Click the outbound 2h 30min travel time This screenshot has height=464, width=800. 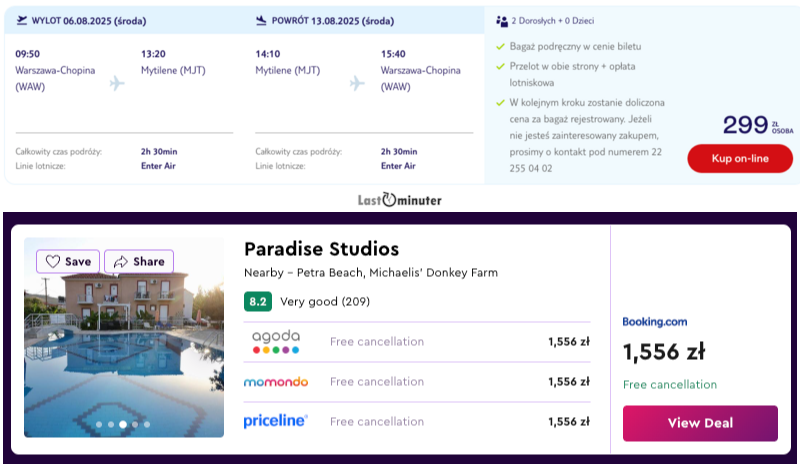pos(159,152)
